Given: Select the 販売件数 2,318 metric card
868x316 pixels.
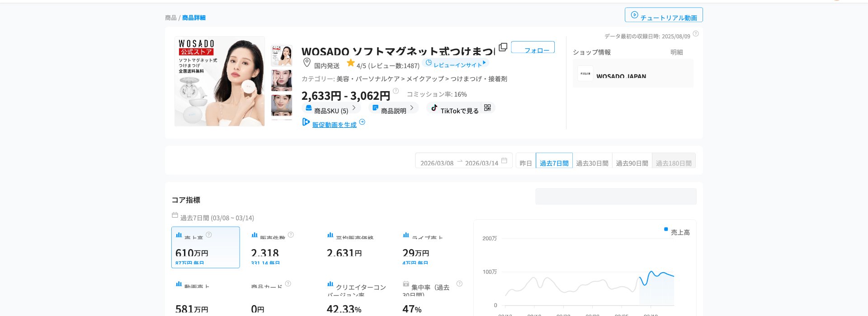Looking at the screenshot, I should [281, 247].
